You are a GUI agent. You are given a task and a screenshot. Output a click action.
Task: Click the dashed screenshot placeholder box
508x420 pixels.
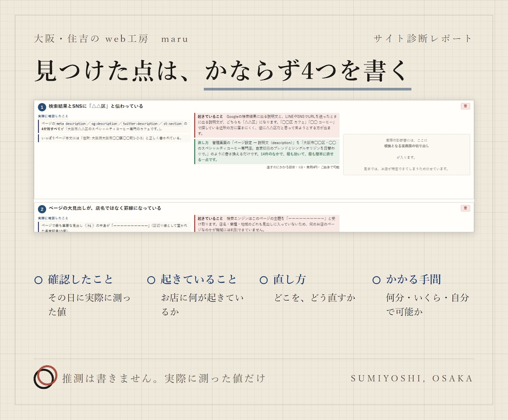[x=406, y=155]
